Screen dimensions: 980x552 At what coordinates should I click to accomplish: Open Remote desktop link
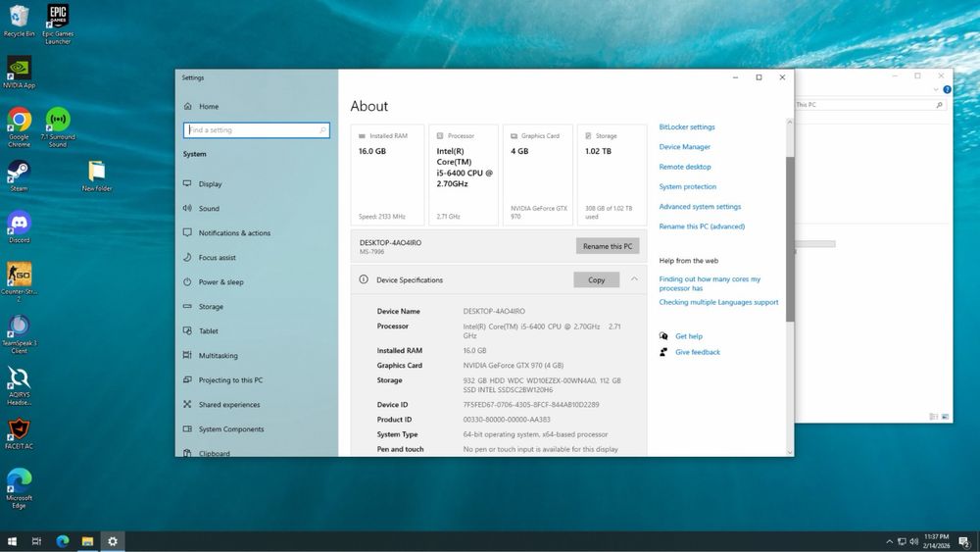tap(685, 167)
